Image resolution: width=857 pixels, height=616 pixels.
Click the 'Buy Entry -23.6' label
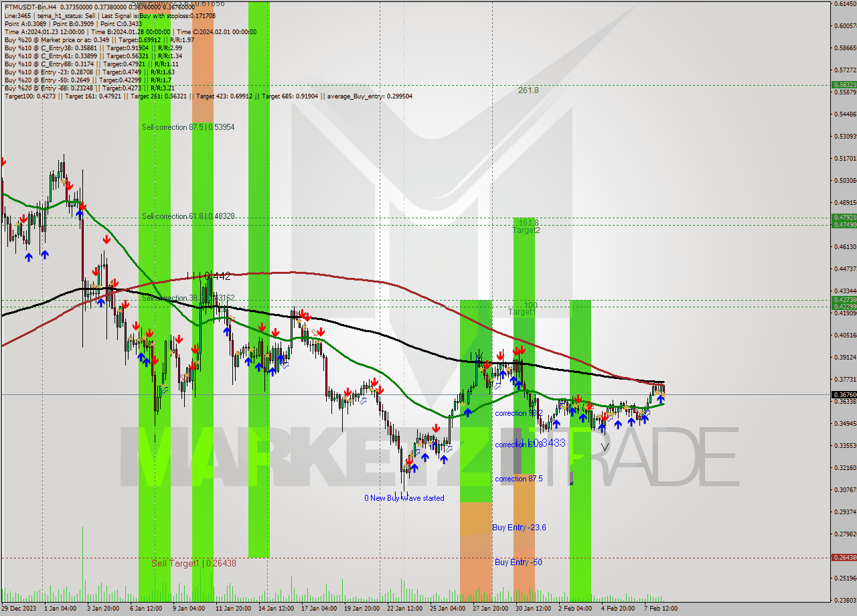tap(519, 528)
